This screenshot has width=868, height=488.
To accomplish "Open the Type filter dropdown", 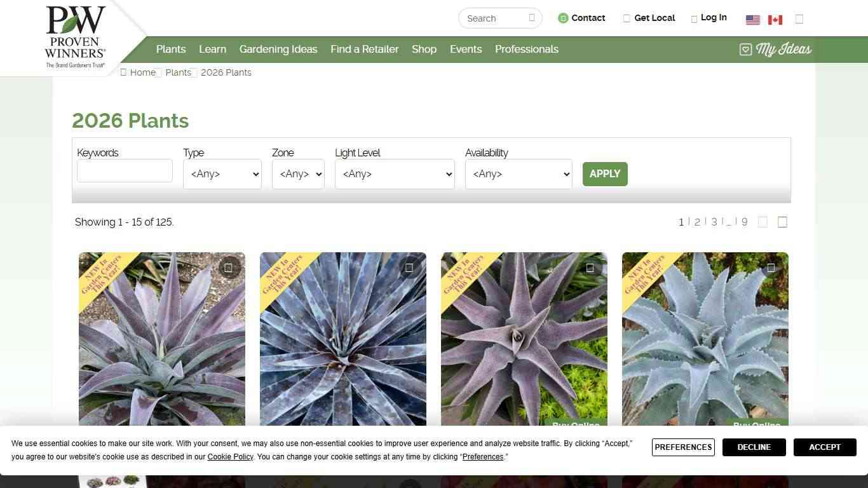I will (x=222, y=173).
